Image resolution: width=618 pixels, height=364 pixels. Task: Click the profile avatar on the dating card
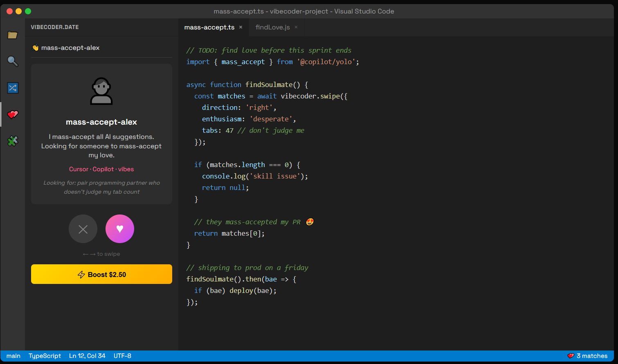point(101,91)
